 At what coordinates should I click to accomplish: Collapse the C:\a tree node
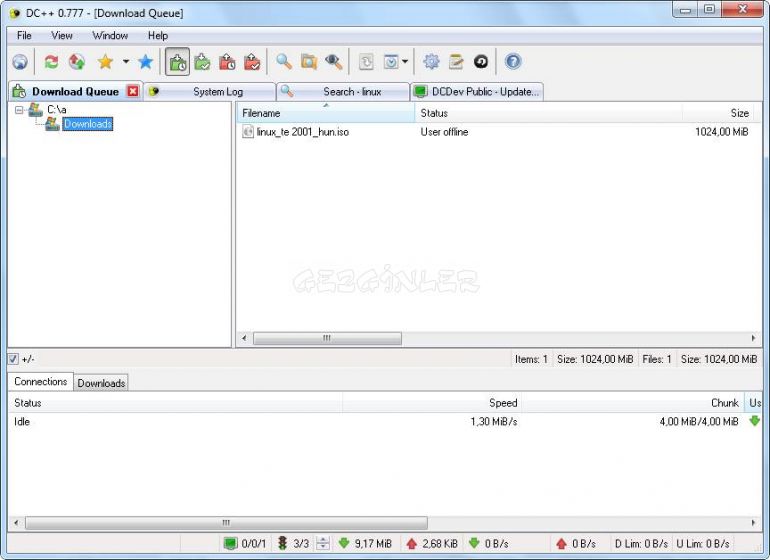tap(19, 110)
